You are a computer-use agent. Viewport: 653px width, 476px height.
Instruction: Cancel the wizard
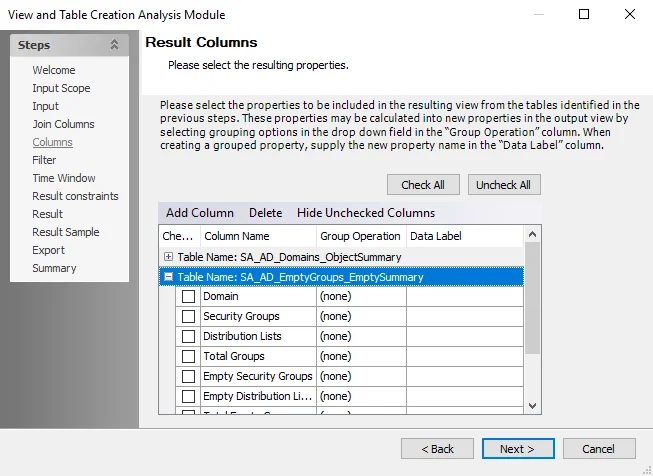(599, 449)
